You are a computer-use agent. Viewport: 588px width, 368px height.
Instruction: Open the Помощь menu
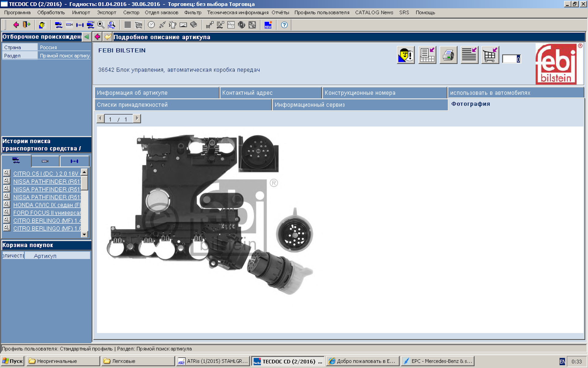[425, 13]
